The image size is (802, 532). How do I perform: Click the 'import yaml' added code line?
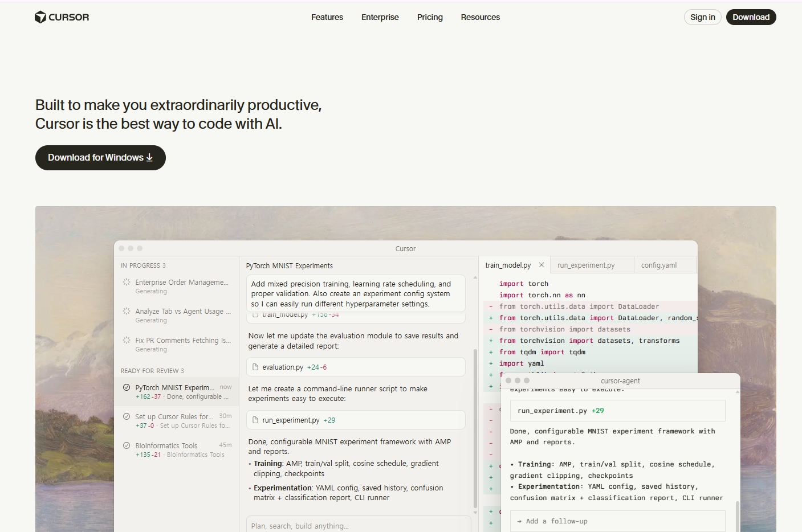tap(522, 363)
